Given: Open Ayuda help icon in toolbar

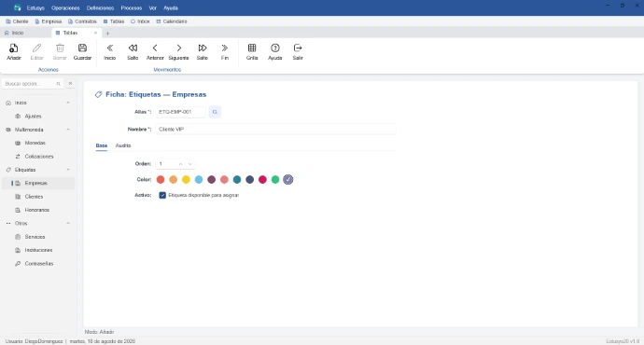Looking at the screenshot, I should (275, 48).
